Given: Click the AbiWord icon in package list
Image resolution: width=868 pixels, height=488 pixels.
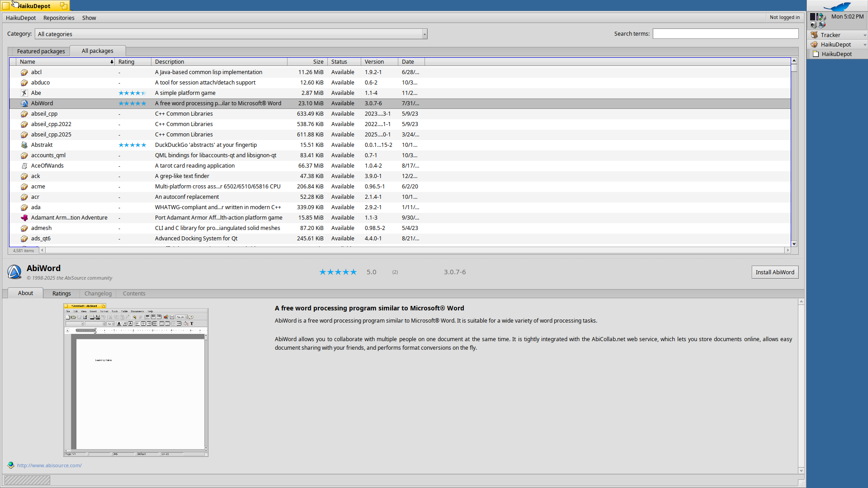Looking at the screenshot, I should click(24, 103).
